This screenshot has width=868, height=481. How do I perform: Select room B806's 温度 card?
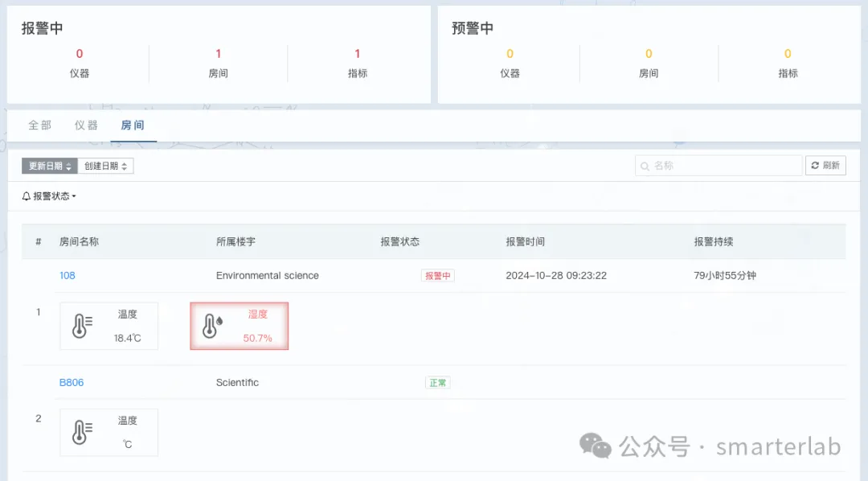[109, 432]
